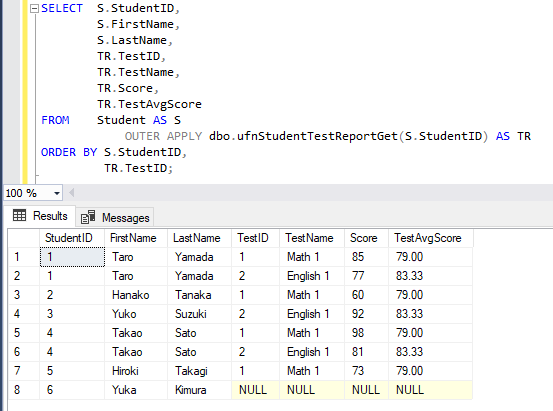This screenshot has width=553, height=411.
Task: Click the selected StudentID cell in row 1
Action: 72,257
